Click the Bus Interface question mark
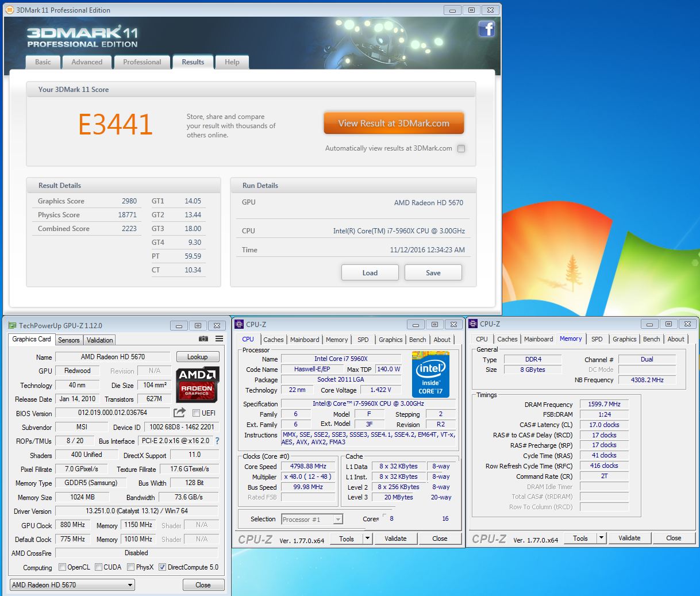This screenshot has height=596, width=700. pyautogui.click(x=217, y=441)
